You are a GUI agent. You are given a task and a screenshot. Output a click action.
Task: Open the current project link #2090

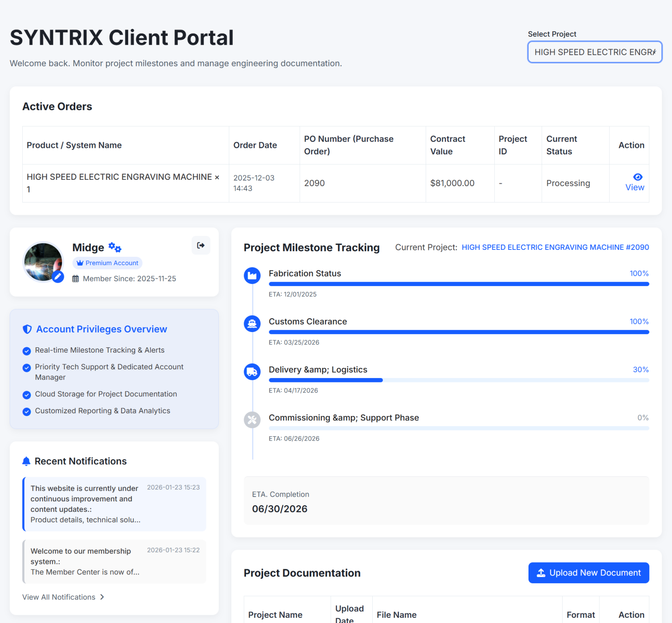[x=555, y=247]
